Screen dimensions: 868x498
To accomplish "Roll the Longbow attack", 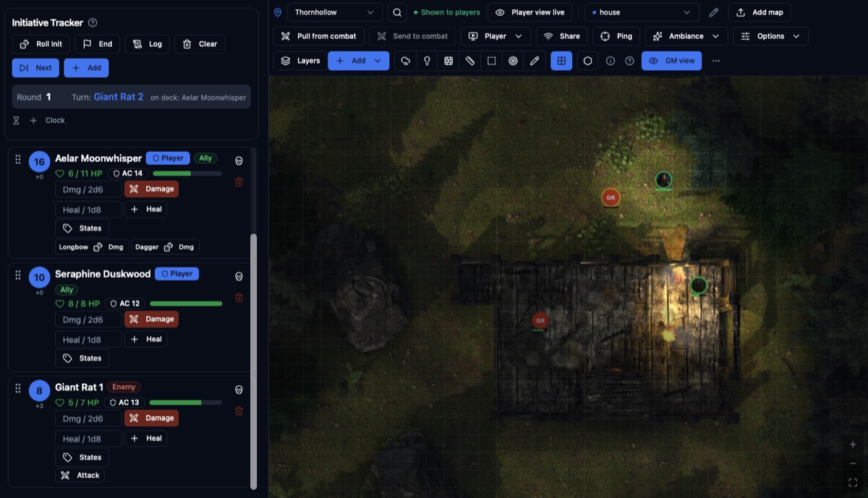I will click(92, 247).
